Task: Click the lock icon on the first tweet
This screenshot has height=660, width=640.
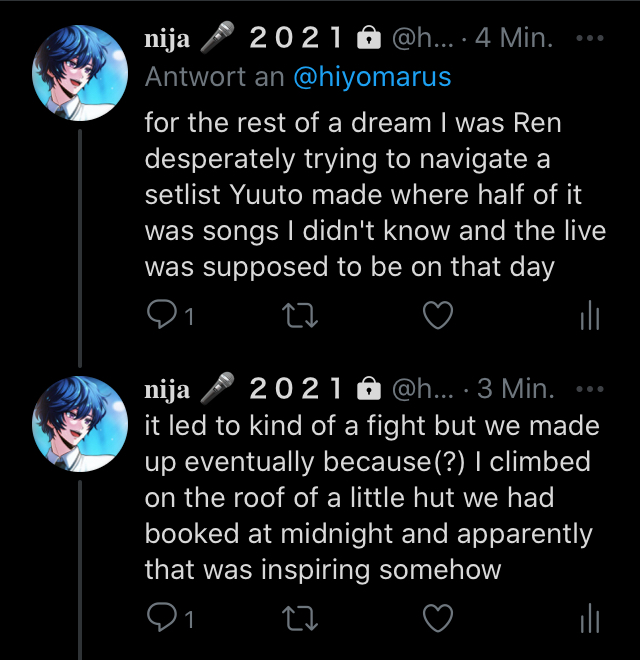Action: (369, 39)
